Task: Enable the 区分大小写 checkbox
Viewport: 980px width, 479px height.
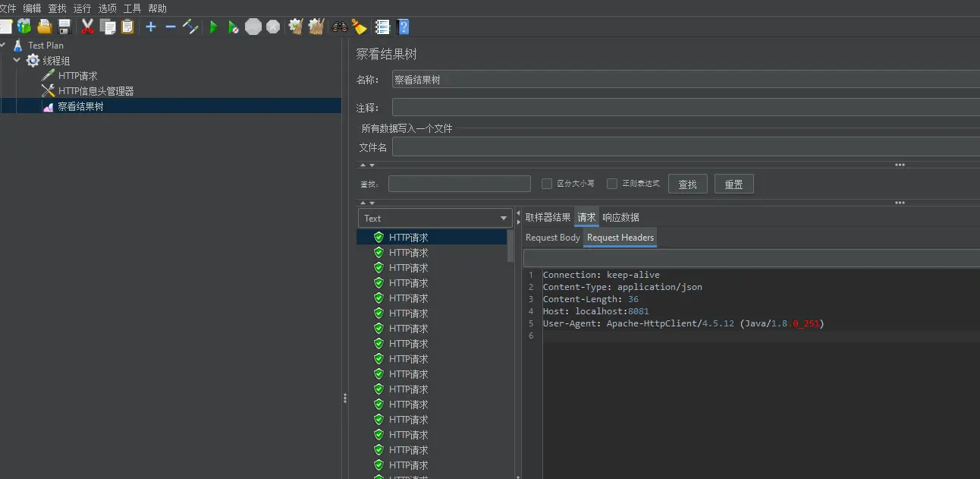Action: point(547,184)
